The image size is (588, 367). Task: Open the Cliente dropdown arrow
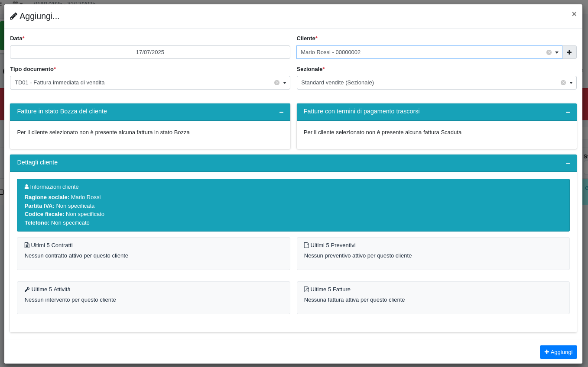[557, 52]
